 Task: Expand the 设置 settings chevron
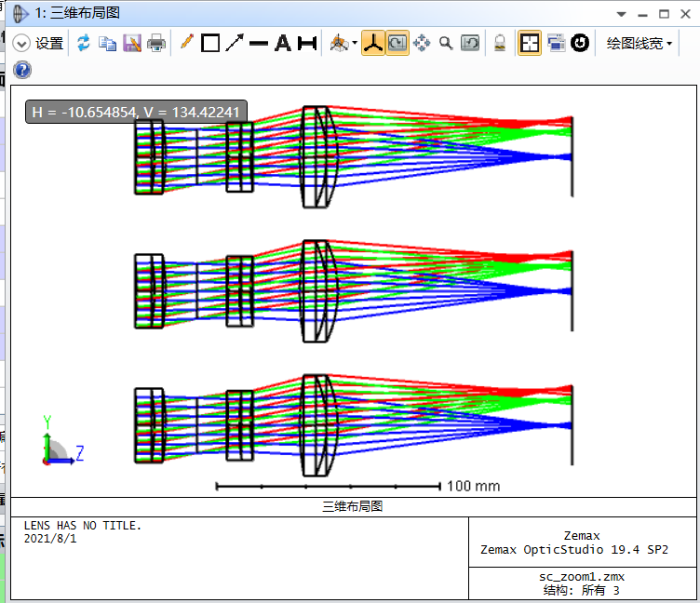point(21,44)
